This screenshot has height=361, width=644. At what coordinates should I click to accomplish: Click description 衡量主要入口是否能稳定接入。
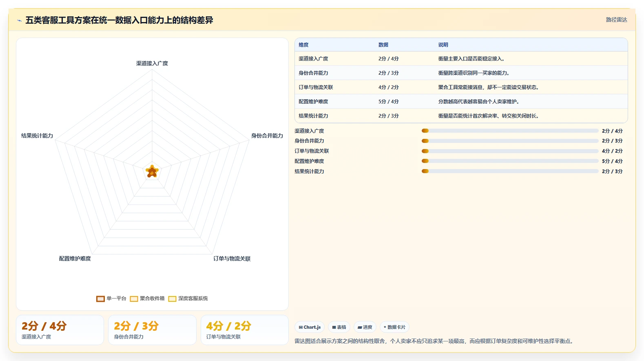pos(472,59)
